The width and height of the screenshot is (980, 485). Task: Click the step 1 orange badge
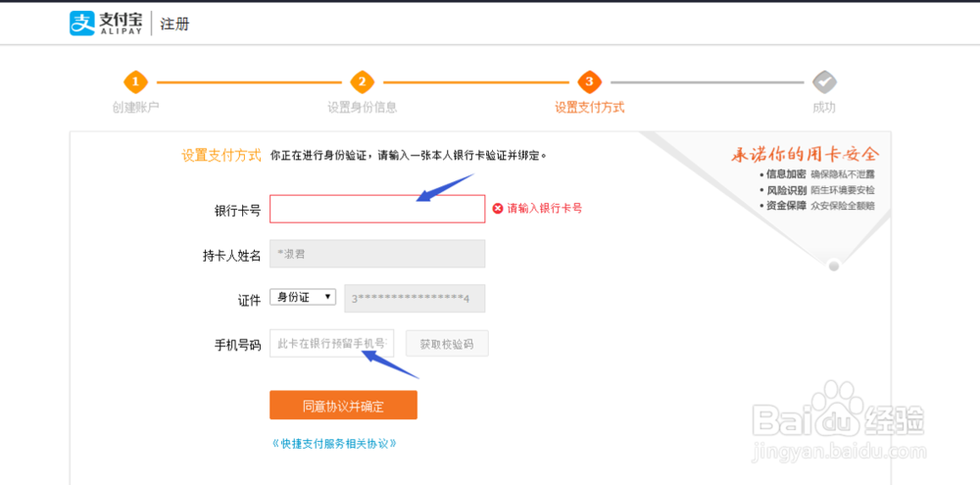pos(135,82)
